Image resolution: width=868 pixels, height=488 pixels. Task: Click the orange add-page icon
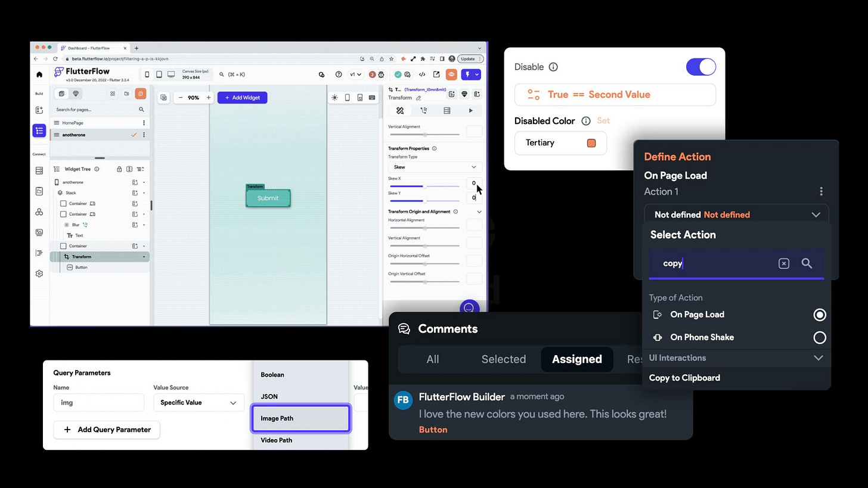[x=140, y=94]
